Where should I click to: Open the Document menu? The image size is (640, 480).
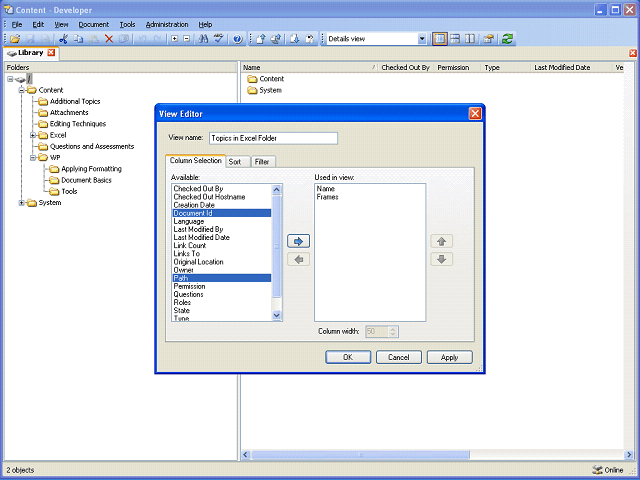pos(93,24)
